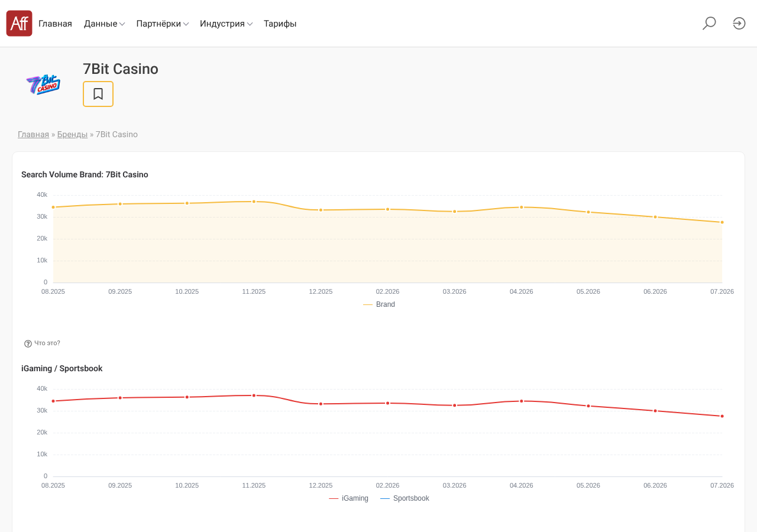Click the 06.2026 point on red chart
Screen dimensions: 757x532
[x=655, y=411]
